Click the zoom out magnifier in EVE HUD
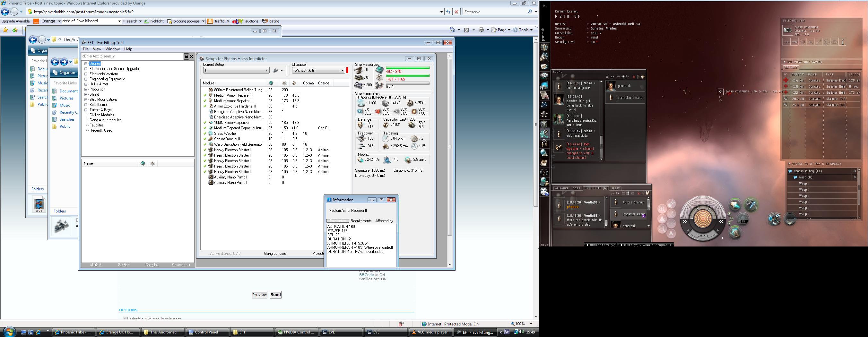The width and height of the screenshot is (868, 337). [662, 229]
